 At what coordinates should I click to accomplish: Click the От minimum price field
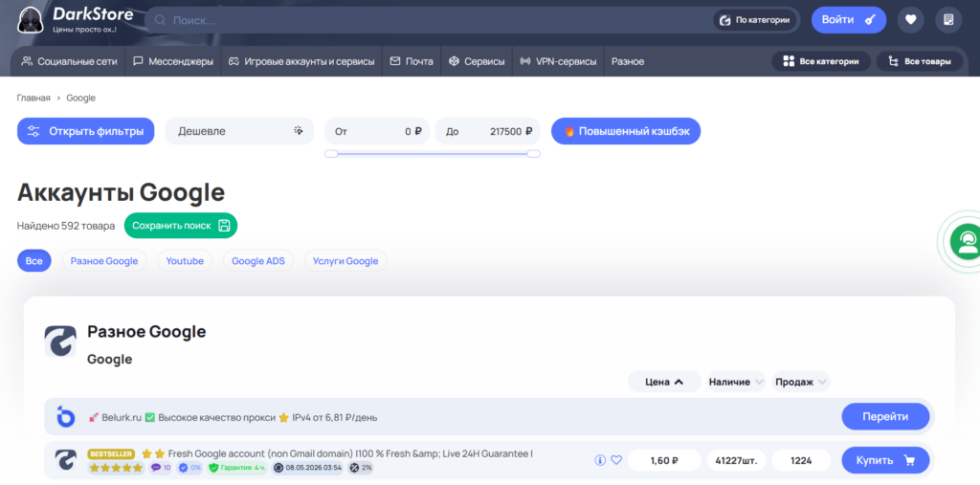tap(377, 131)
